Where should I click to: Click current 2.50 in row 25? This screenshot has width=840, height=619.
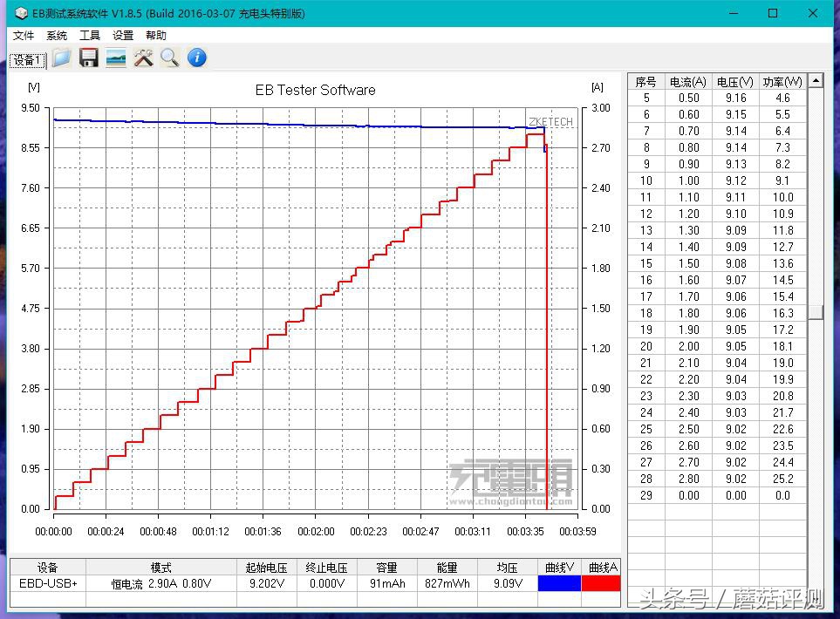click(x=688, y=430)
